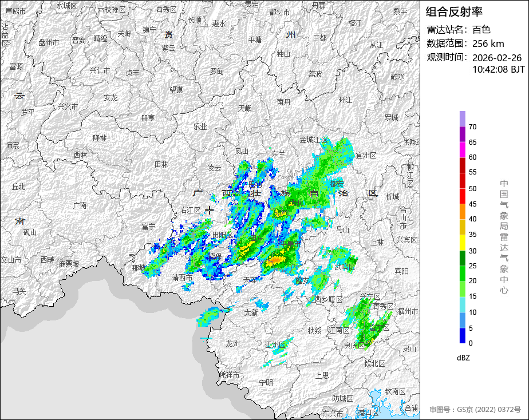This screenshot has width=529, height=420.
Task: Click the 靖西市 map label
Action: (x=182, y=278)
